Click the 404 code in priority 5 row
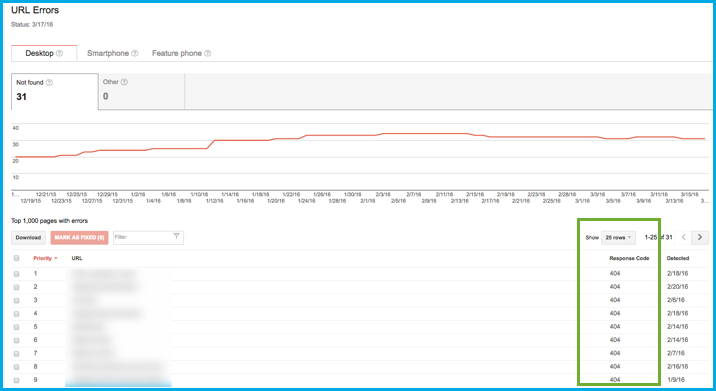This screenshot has width=716, height=391. 615,327
